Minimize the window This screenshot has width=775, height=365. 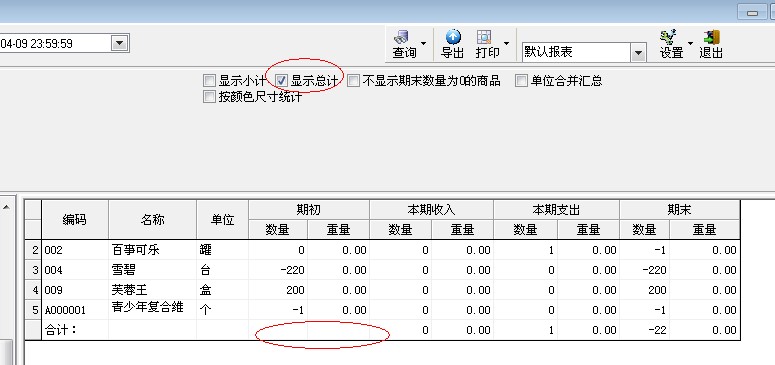point(752,13)
